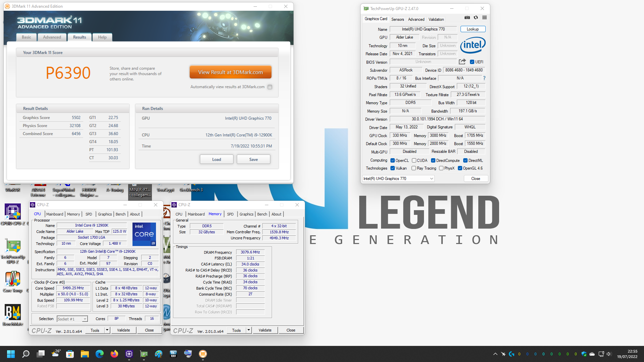
Task: Click View Result at 3DMark.com button
Action: [230, 72]
